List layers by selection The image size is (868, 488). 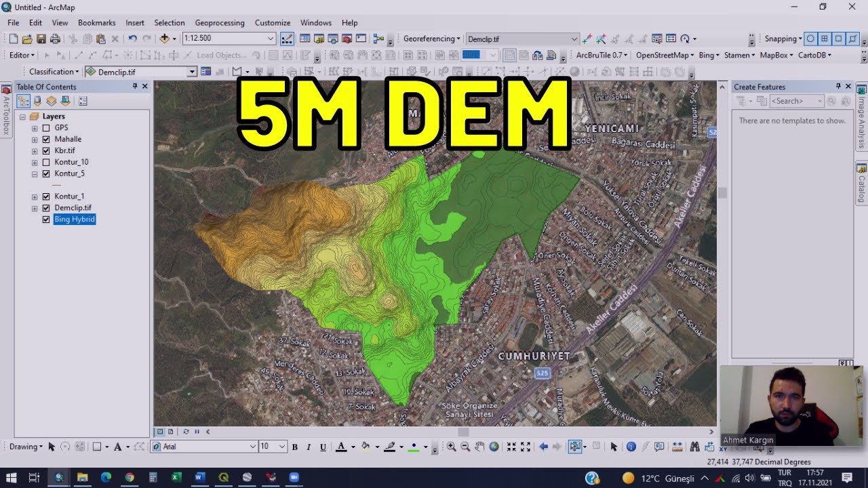(x=65, y=101)
